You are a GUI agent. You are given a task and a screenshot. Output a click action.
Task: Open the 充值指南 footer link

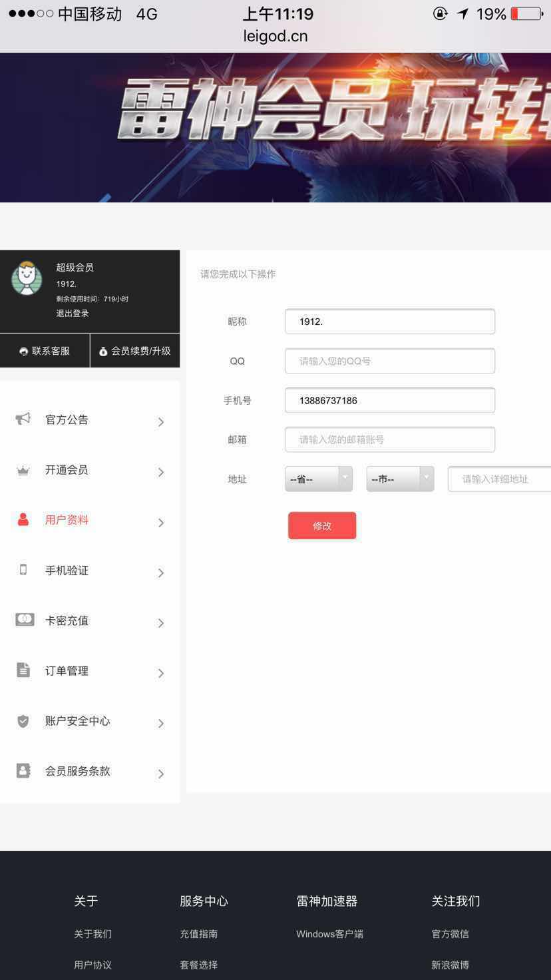click(x=198, y=934)
